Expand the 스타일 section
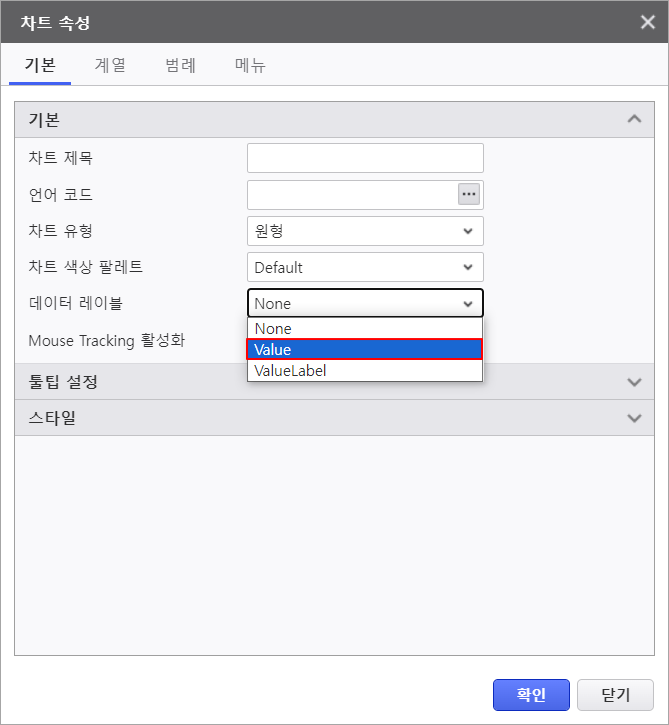 click(x=634, y=418)
